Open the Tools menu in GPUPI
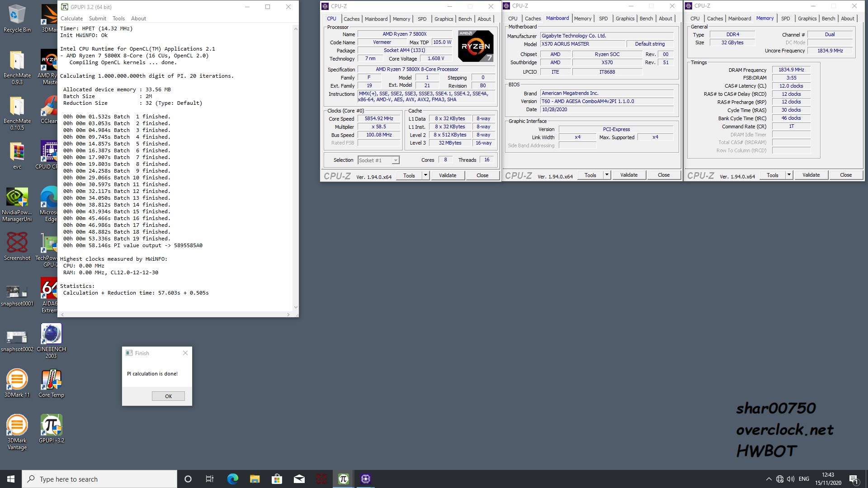The width and height of the screenshot is (868, 488). pyautogui.click(x=118, y=19)
